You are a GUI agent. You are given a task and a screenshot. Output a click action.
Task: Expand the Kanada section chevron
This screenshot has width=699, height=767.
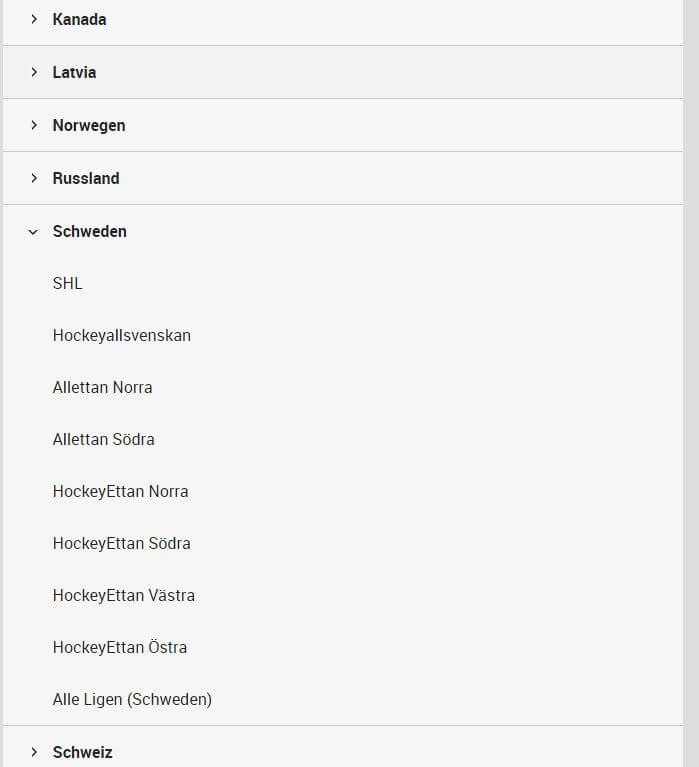pyautogui.click(x=34, y=20)
